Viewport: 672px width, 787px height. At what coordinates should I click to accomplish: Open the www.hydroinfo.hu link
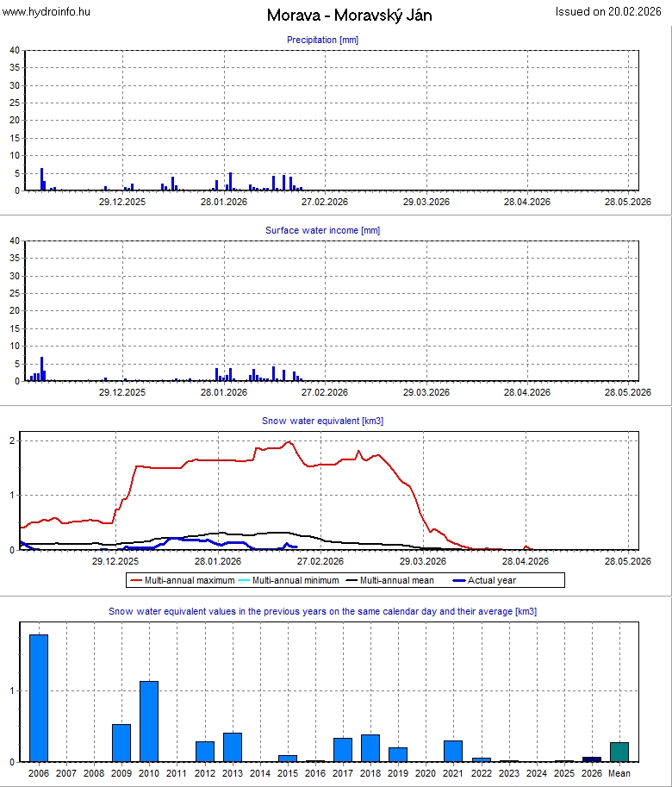tap(46, 12)
